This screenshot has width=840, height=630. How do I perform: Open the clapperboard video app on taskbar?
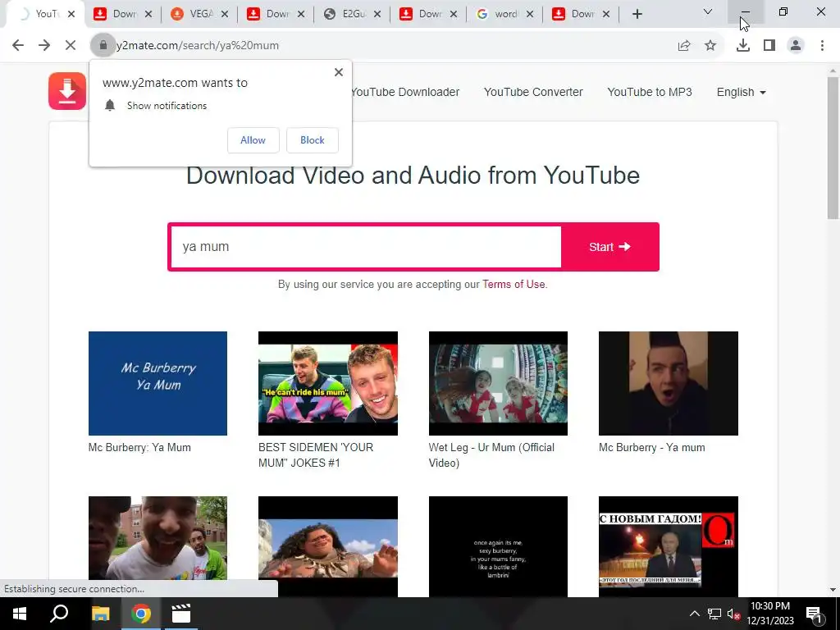(181, 614)
